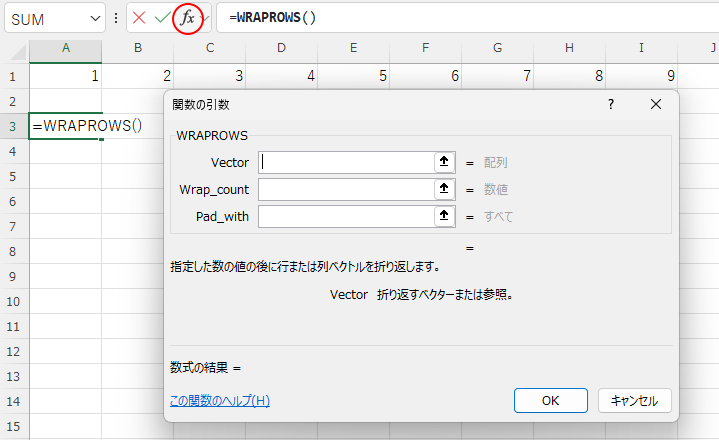This screenshot has height=440, width=719.
Task: Click cell E1 containing 5
Action: (x=354, y=76)
